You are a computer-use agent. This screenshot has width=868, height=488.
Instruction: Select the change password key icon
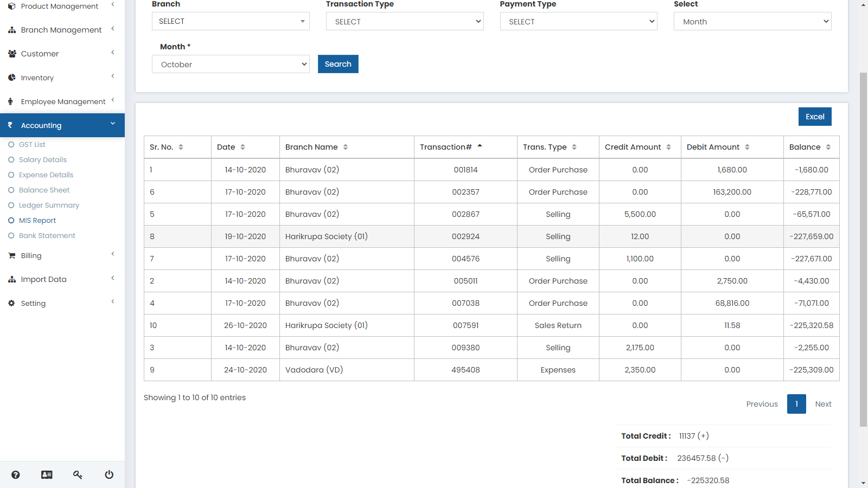[78, 474]
